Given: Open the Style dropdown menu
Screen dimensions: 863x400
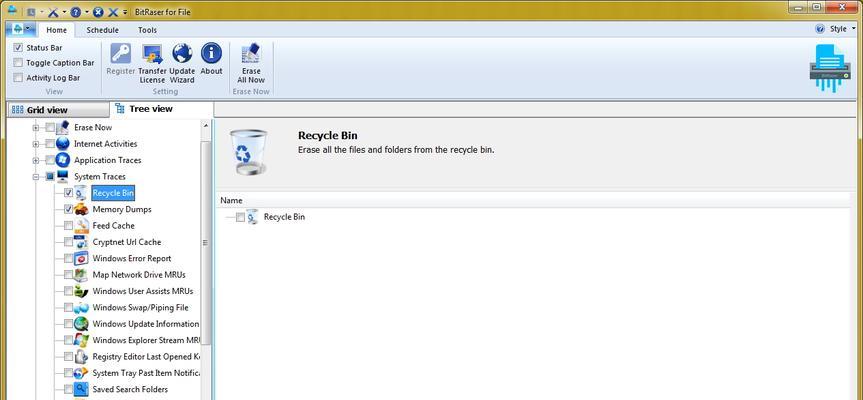Looking at the screenshot, I should (842, 29).
